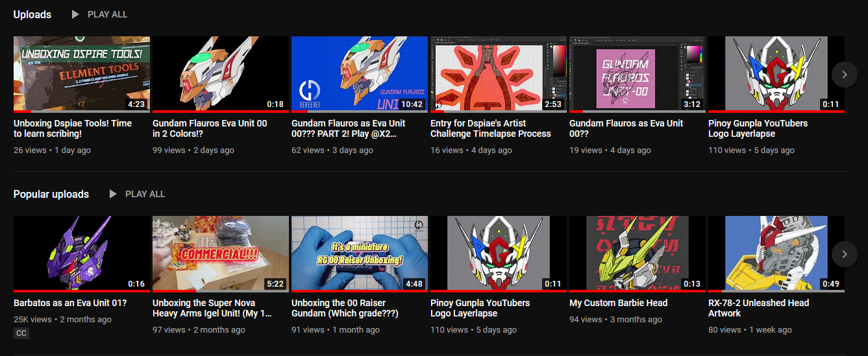Viewport: 868px width, 356px height.
Task: Open the 3:12 Gundam Flauros Eva Unit 00 thumbnail
Action: [x=638, y=75]
